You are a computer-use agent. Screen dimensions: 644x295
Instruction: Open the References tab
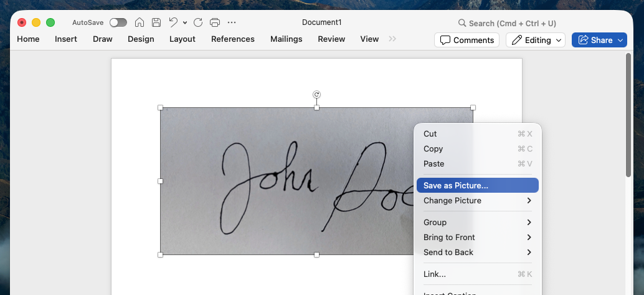233,39
